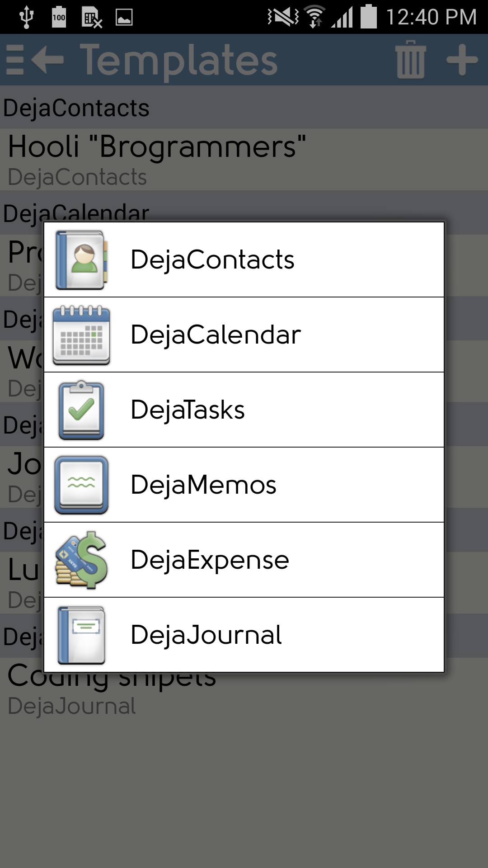Click the plus add template icon

462,60
